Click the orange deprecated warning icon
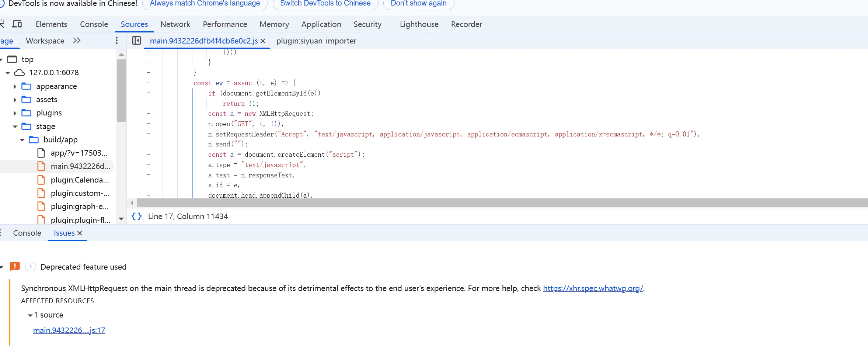This screenshot has height=357, width=868. pyautogui.click(x=15, y=267)
